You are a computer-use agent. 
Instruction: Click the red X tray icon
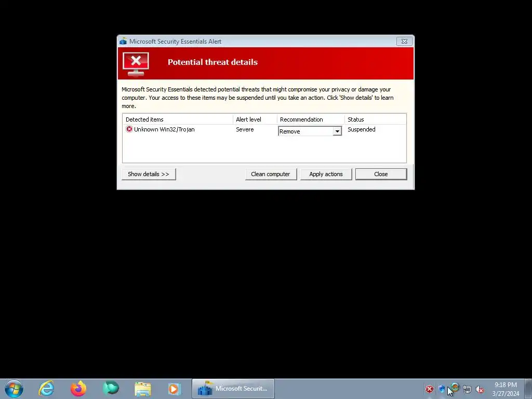click(430, 389)
